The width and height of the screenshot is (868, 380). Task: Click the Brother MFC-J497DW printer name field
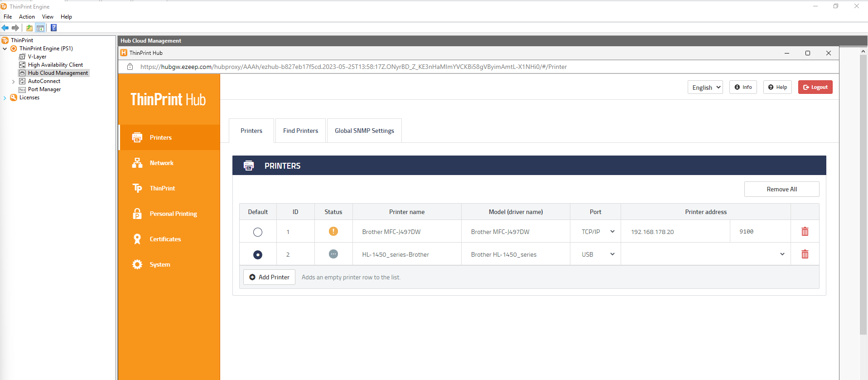(407, 232)
